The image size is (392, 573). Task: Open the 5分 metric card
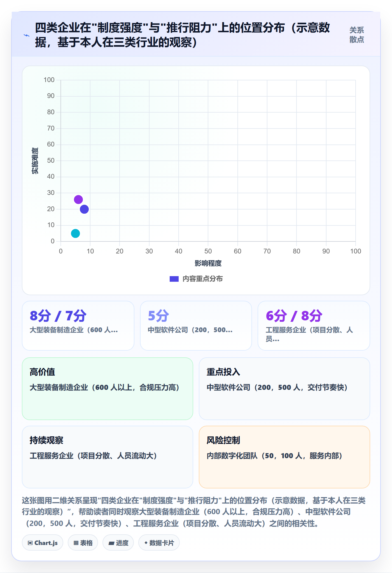pos(196,326)
